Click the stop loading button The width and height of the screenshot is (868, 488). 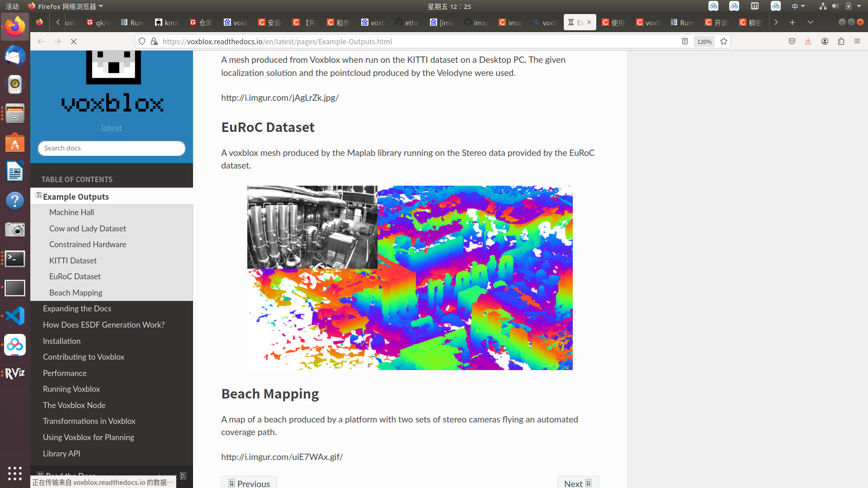(74, 42)
